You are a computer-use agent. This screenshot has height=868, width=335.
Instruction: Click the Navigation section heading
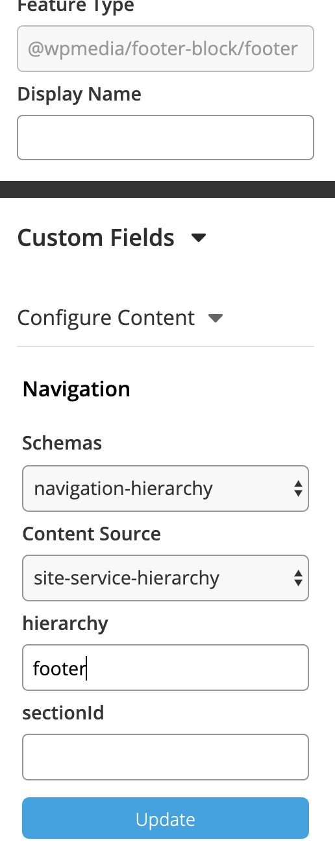click(77, 389)
